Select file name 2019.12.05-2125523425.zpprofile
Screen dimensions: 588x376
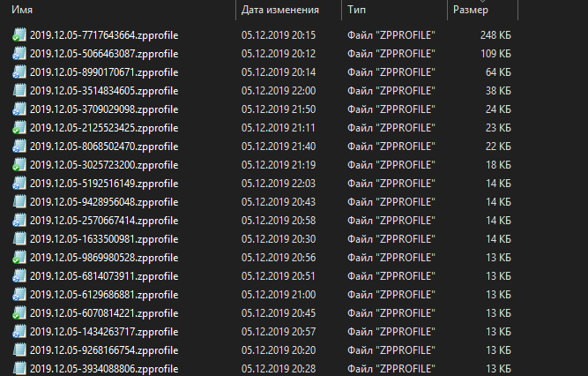point(104,128)
